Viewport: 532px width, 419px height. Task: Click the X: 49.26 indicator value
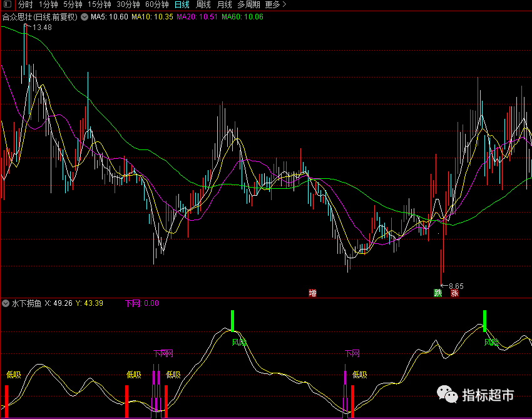click(58, 303)
